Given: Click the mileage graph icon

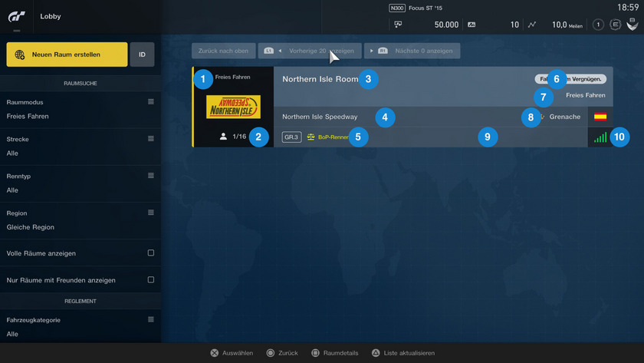Looking at the screenshot, I should click(x=532, y=25).
